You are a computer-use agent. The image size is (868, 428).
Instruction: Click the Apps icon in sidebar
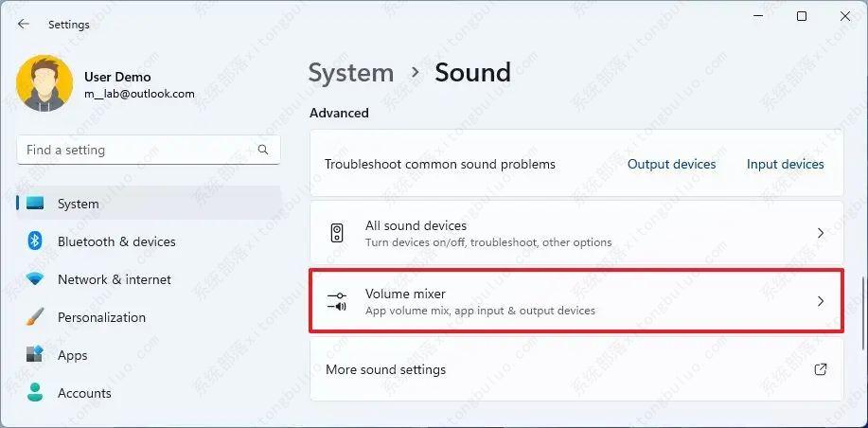(35, 355)
